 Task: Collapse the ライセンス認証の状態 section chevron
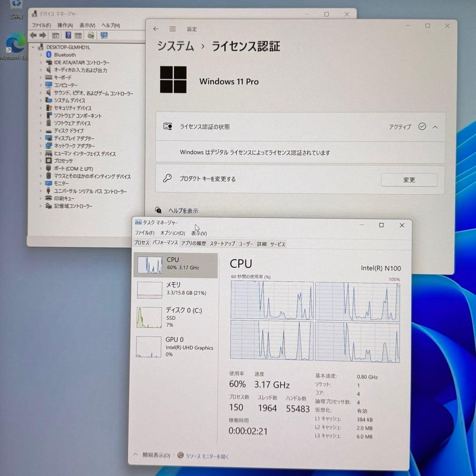(435, 127)
